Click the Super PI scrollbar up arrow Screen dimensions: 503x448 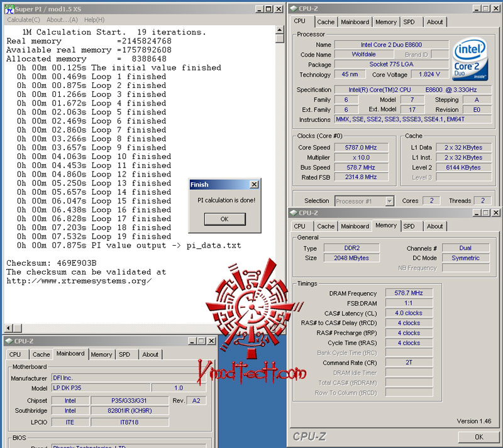click(x=280, y=30)
